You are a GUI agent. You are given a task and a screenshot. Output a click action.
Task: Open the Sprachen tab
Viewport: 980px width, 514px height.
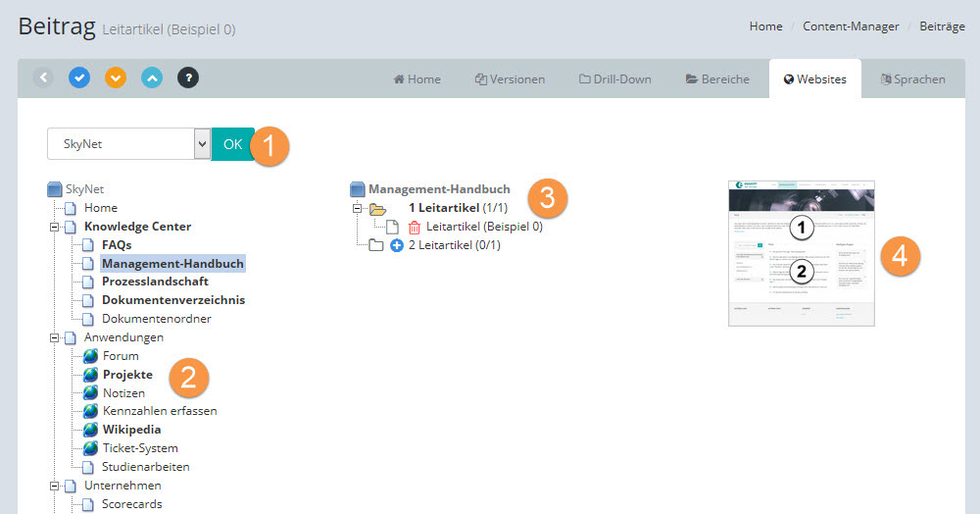912,79
